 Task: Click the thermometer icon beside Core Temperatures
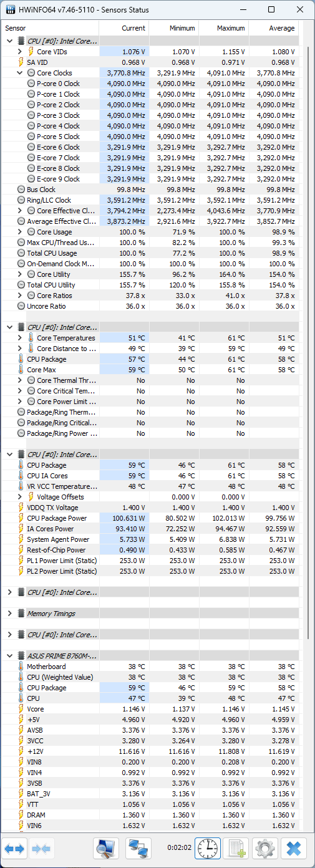pyautogui.click(x=31, y=338)
